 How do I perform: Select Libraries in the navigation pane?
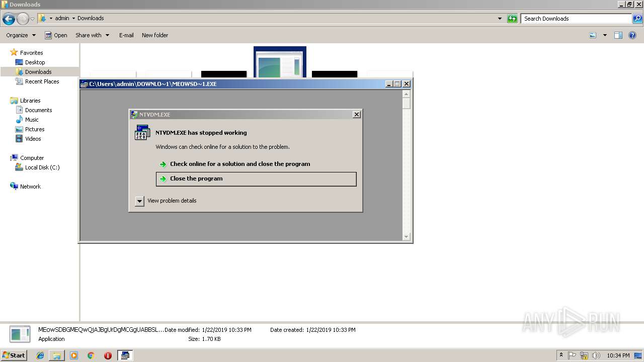pos(30,101)
